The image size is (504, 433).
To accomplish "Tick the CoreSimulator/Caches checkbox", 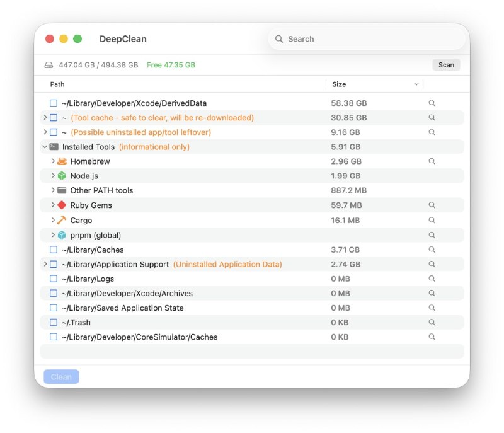I will coord(54,337).
